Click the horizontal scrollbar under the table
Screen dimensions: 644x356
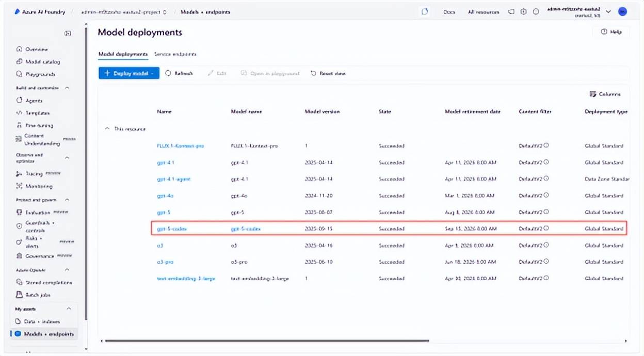267,341
